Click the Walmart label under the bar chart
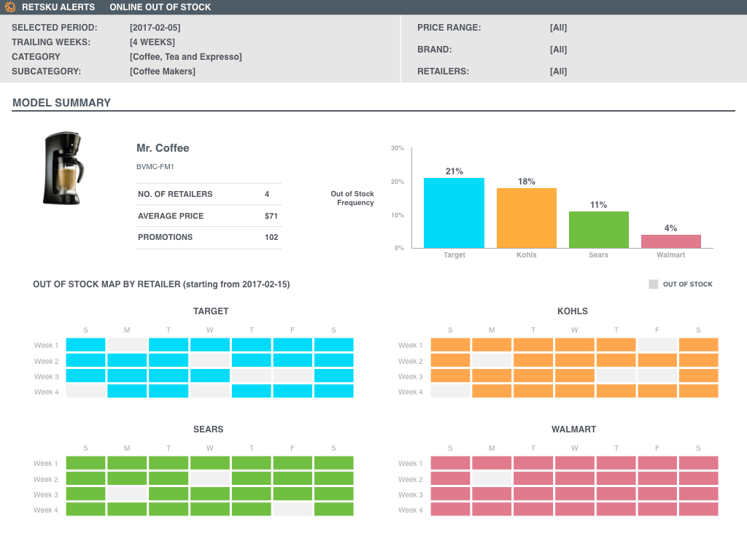747x560 pixels. [671, 255]
